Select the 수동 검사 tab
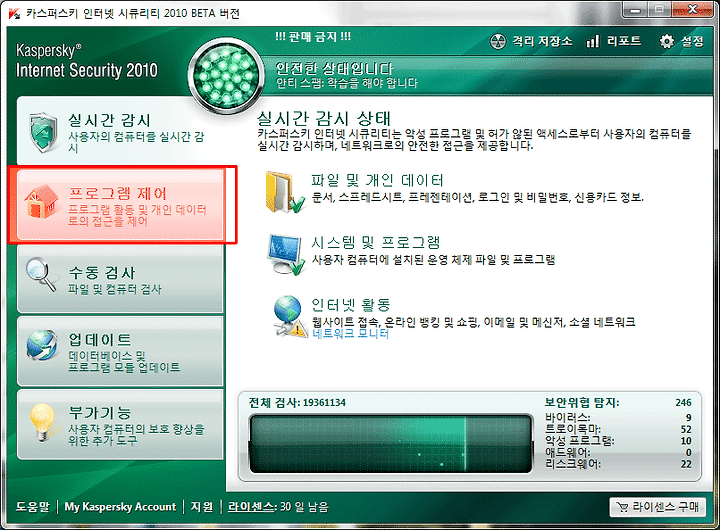Image resolution: width=720 pixels, height=530 pixels. point(120,278)
